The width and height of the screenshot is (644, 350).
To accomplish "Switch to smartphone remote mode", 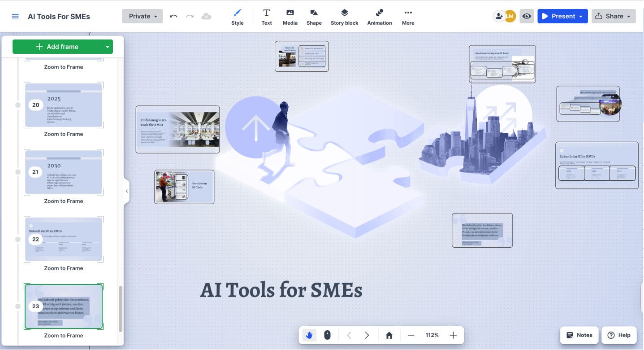I will 327,335.
